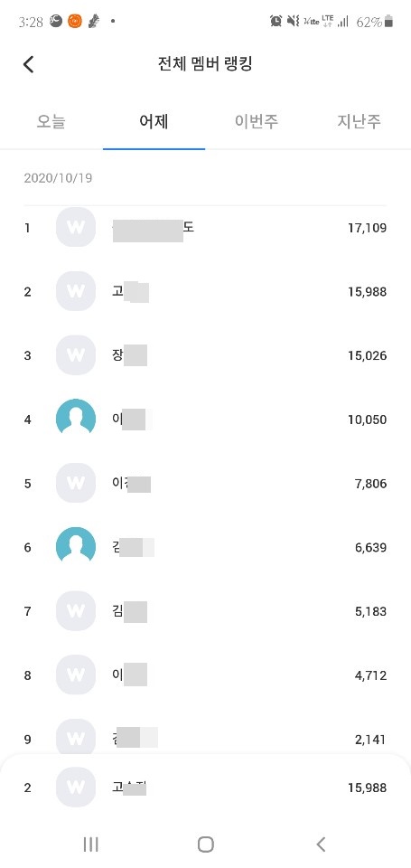The height and width of the screenshot is (868, 411).
Task: Tap the Android navigation back button
Action: point(321,844)
